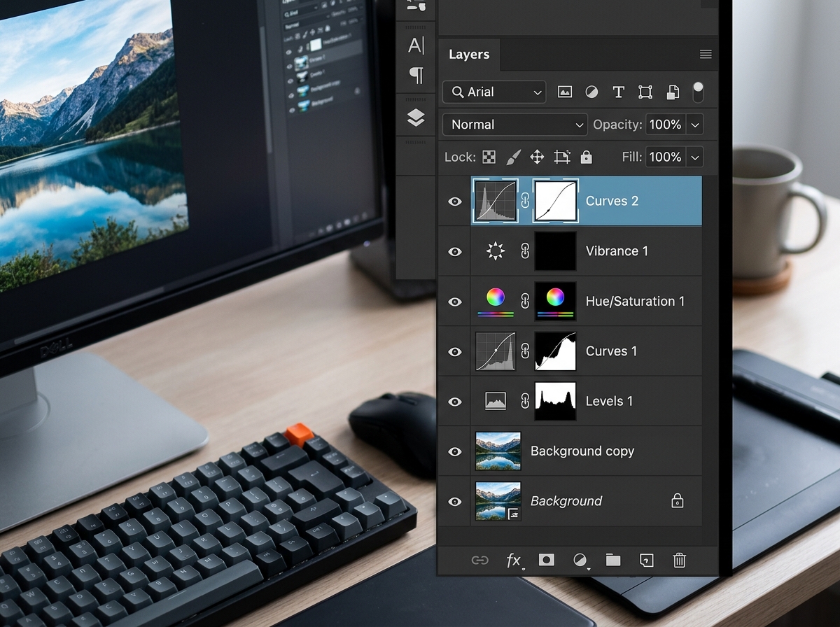The image size is (840, 627).
Task: Create a new layer group folder
Action: click(x=612, y=560)
